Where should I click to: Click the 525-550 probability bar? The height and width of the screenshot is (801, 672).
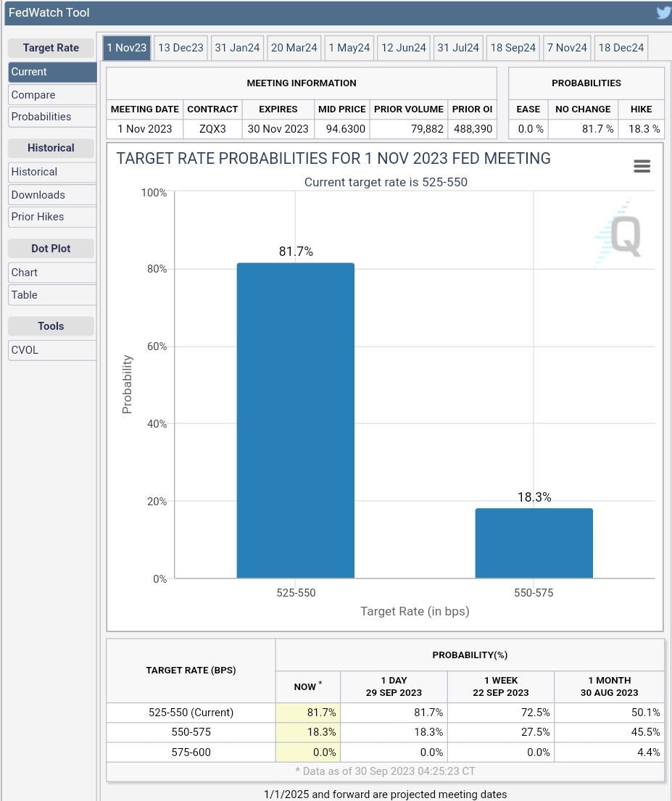click(295, 420)
